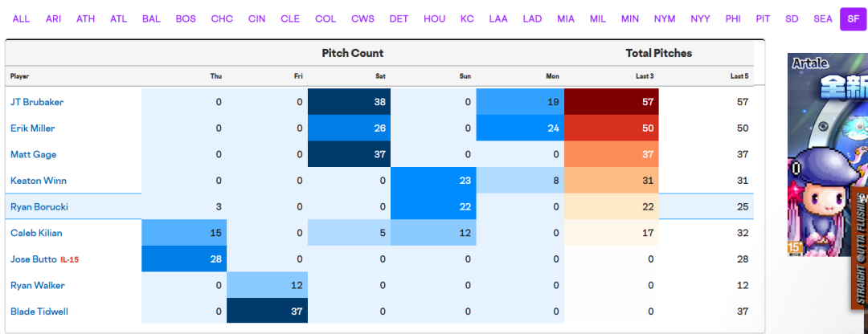Select the ALL teams tab

pyautogui.click(x=21, y=18)
